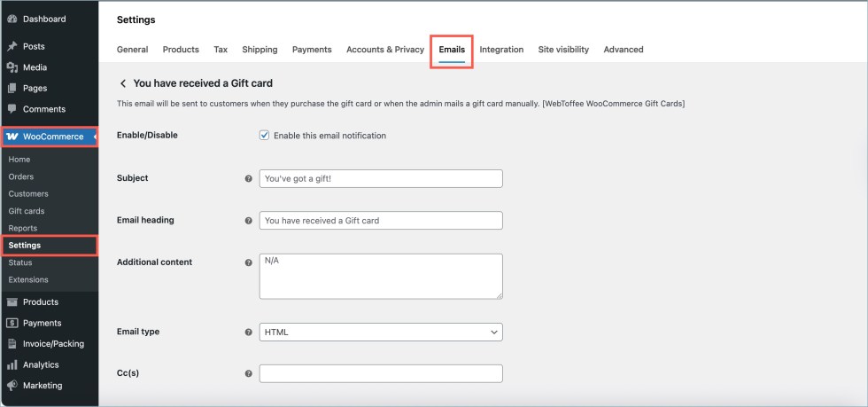The height and width of the screenshot is (407, 868).
Task: Click the Email heading input field
Action: click(381, 220)
